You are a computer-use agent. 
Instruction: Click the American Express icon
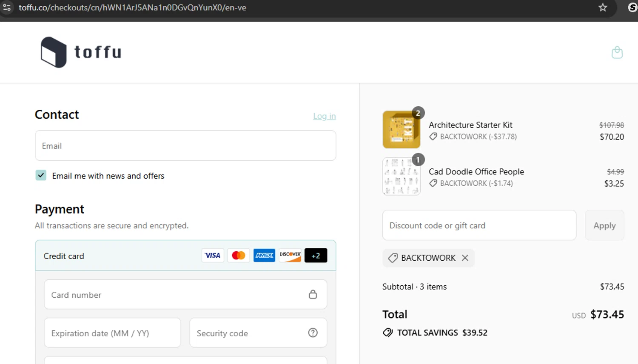point(264,256)
